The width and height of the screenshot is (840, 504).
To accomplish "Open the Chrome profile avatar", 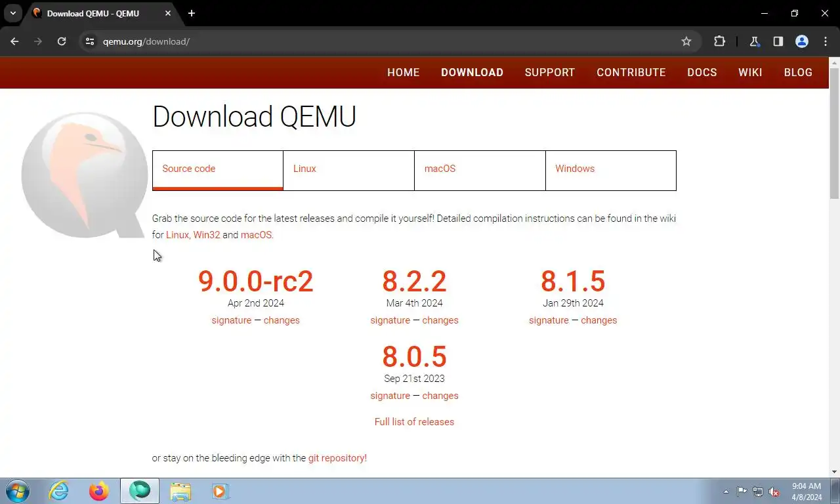I will [x=802, y=41].
